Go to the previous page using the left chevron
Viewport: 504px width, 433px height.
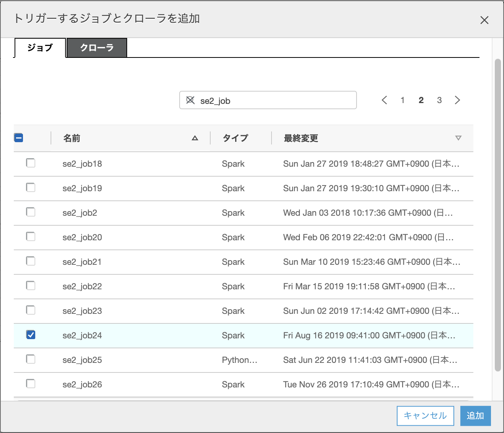(x=385, y=100)
